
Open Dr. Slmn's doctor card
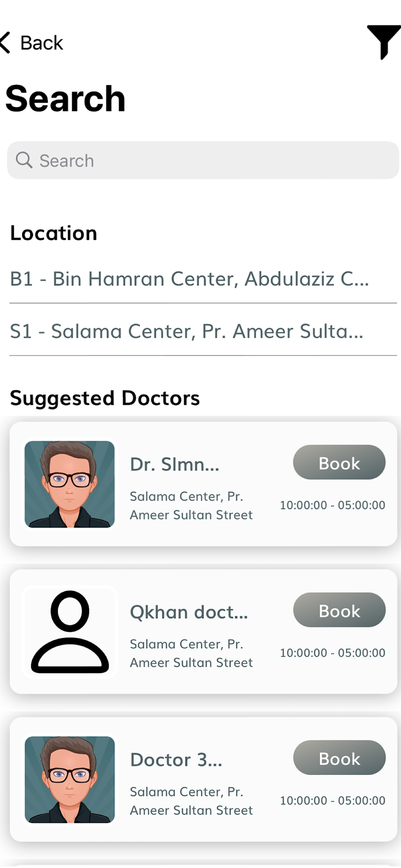(200, 484)
